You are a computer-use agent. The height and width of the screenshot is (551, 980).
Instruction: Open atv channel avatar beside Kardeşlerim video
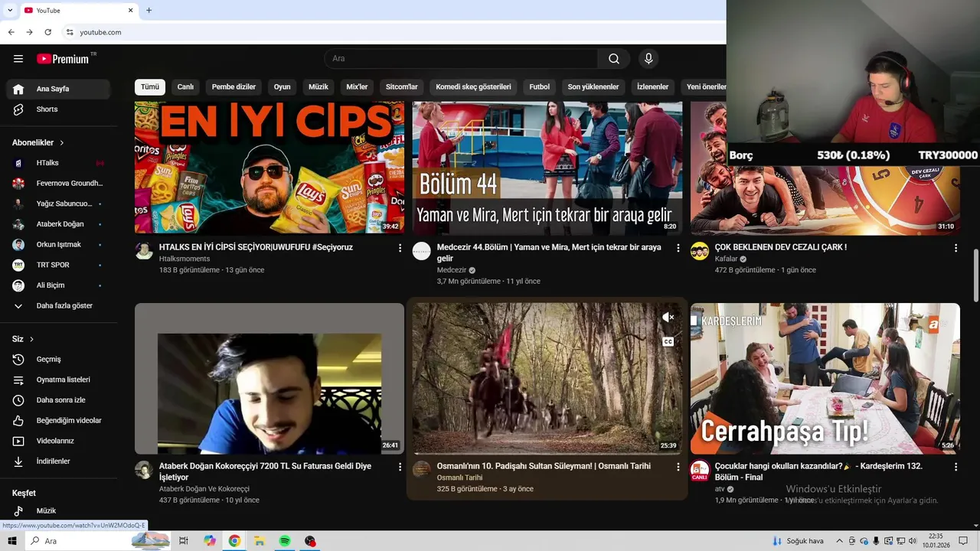pyautogui.click(x=700, y=470)
